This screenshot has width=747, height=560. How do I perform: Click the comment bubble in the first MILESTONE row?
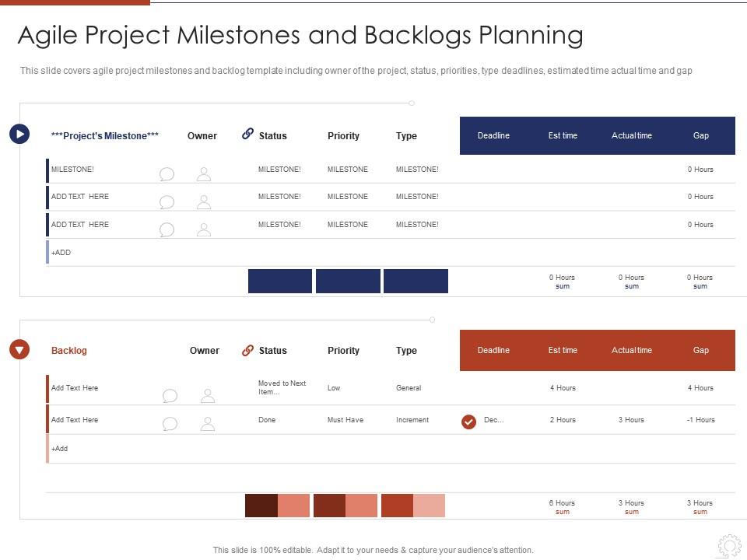pyautogui.click(x=167, y=173)
